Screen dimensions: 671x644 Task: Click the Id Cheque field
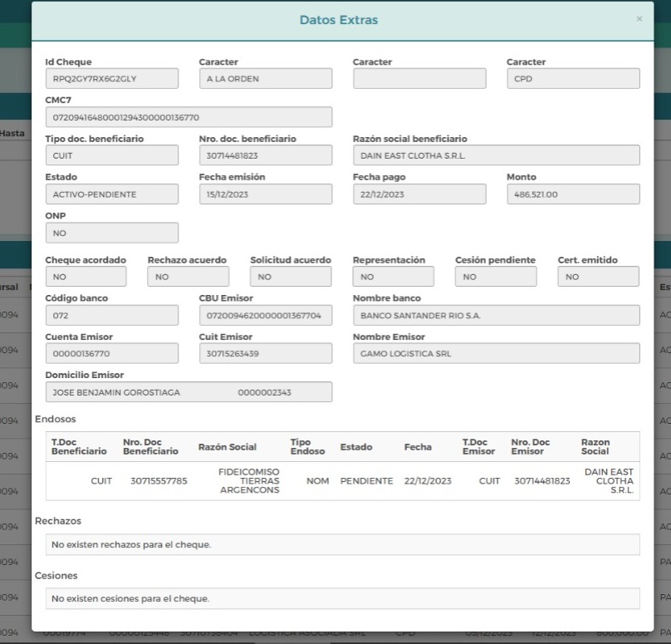click(x=111, y=78)
